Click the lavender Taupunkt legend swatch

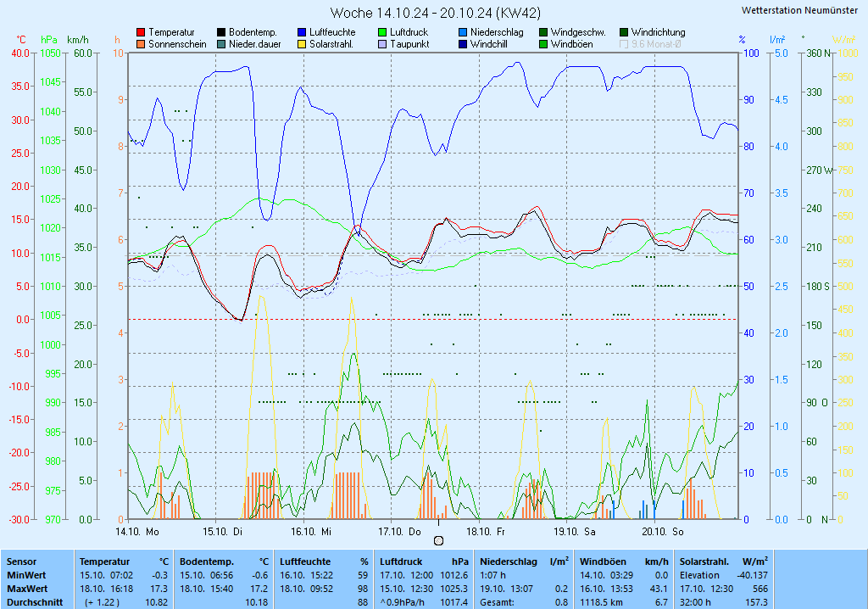(382, 44)
